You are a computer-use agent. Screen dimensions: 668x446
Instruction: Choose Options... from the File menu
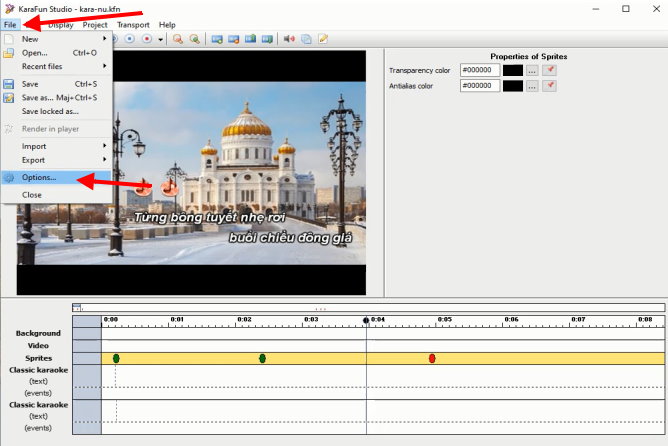40,177
